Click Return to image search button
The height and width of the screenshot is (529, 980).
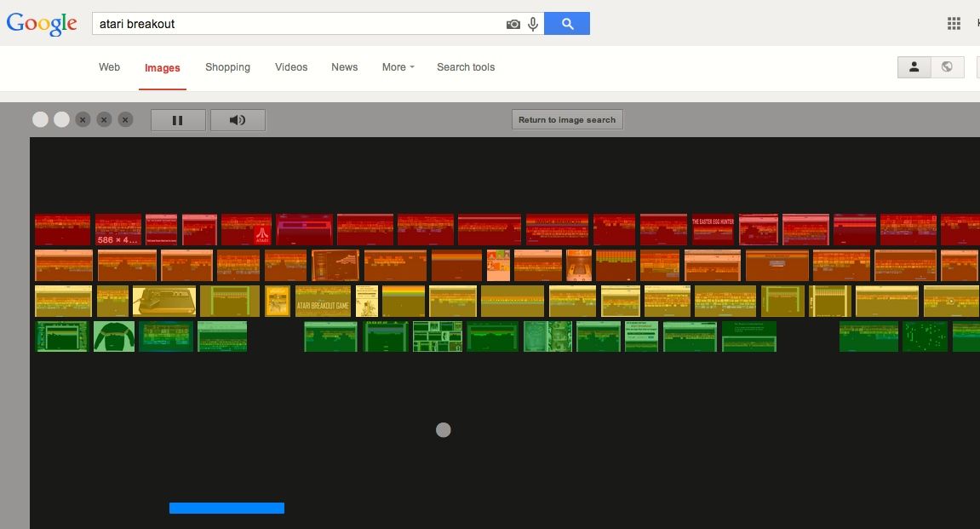[567, 119]
